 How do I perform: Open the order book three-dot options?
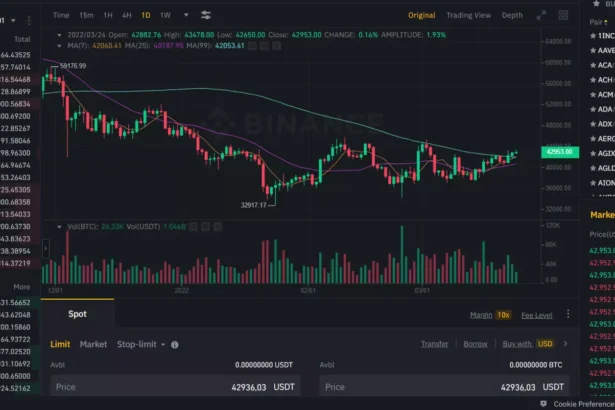tap(29, 20)
